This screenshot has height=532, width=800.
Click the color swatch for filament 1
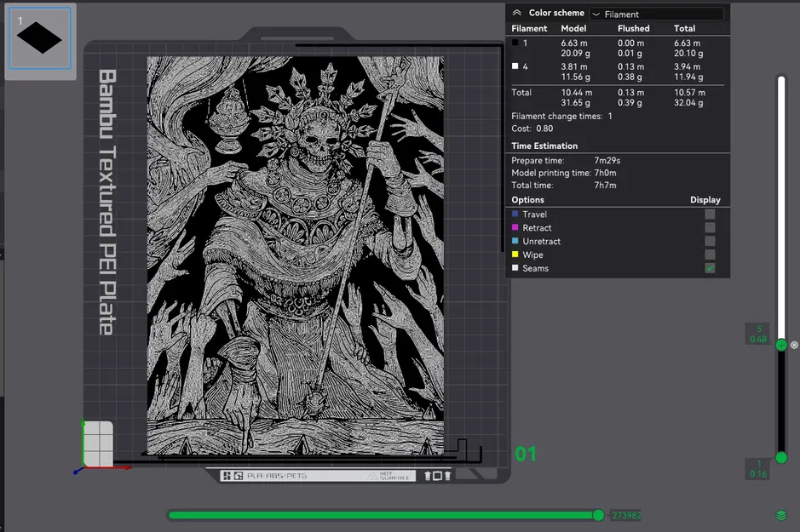[516, 43]
